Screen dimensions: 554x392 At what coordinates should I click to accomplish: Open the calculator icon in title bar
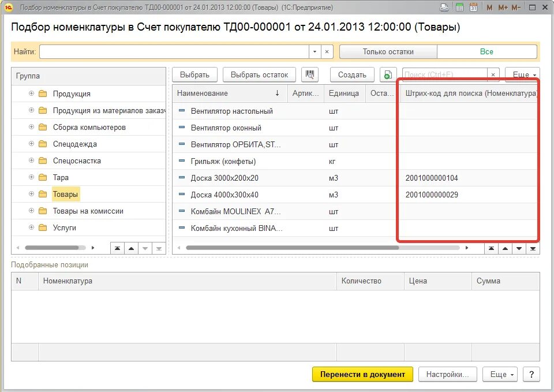pos(459,7)
